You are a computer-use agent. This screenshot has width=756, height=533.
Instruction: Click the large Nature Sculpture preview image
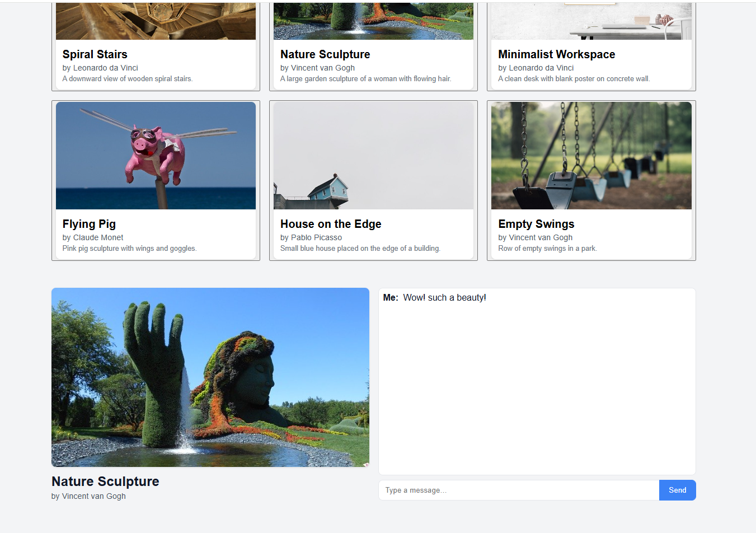coord(210,377)
